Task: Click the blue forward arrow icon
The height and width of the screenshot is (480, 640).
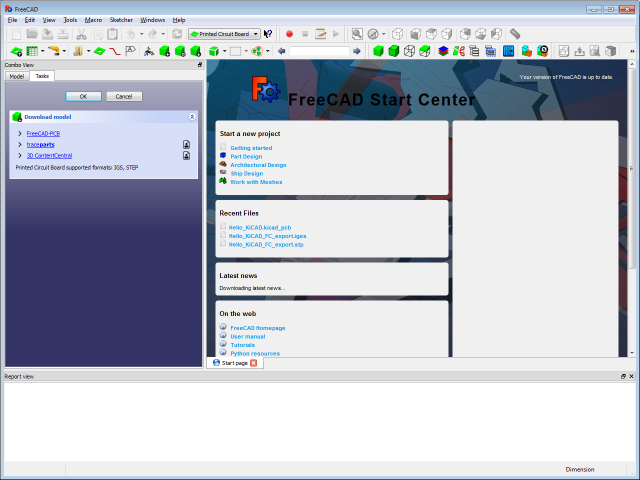Action: (x=357, y=51)
